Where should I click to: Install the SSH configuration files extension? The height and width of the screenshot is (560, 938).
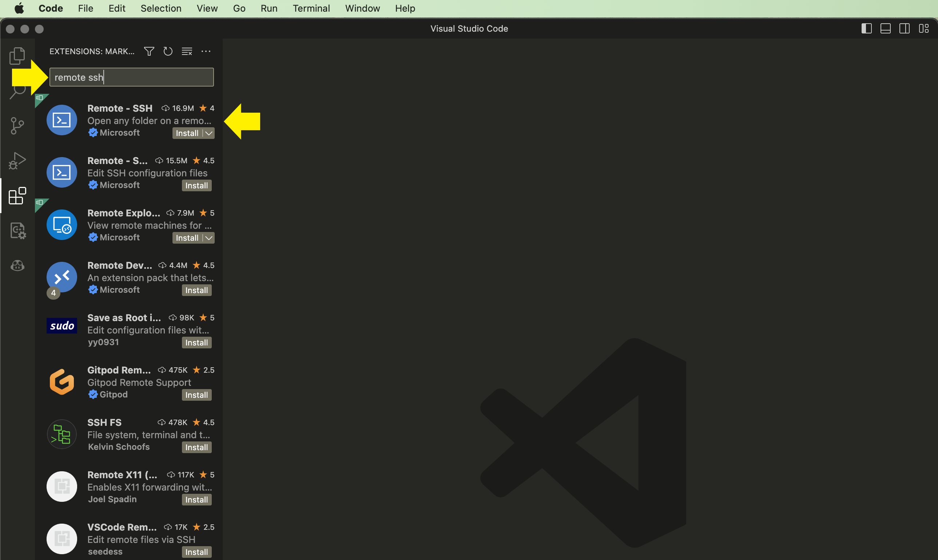[x=196, y=186]
